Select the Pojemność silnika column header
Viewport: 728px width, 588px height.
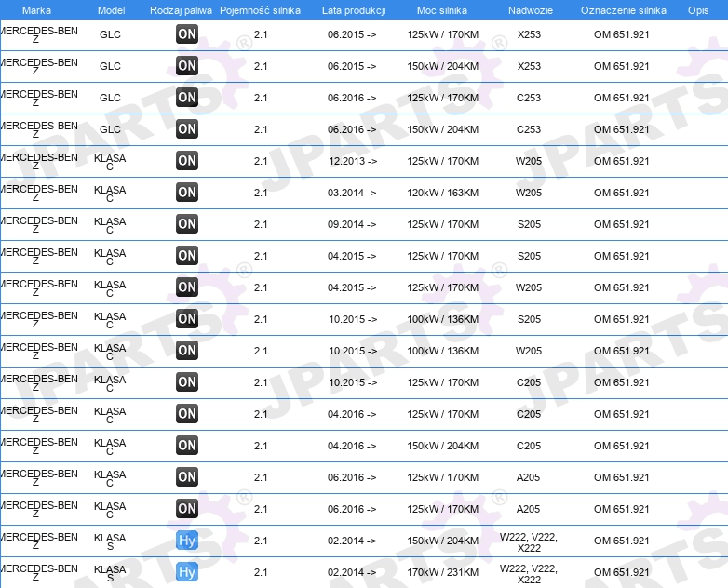pos(260,10)
